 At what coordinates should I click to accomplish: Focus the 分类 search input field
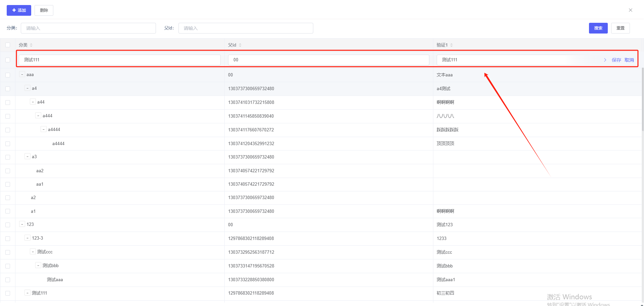pyautogui.click(x=88, y=28)
